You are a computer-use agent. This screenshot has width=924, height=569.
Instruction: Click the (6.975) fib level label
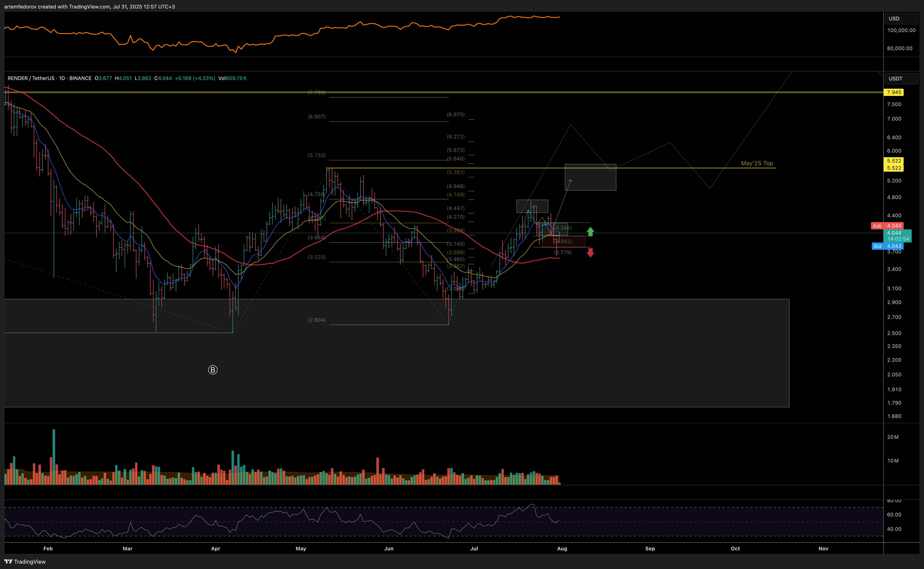pos(456,114)
